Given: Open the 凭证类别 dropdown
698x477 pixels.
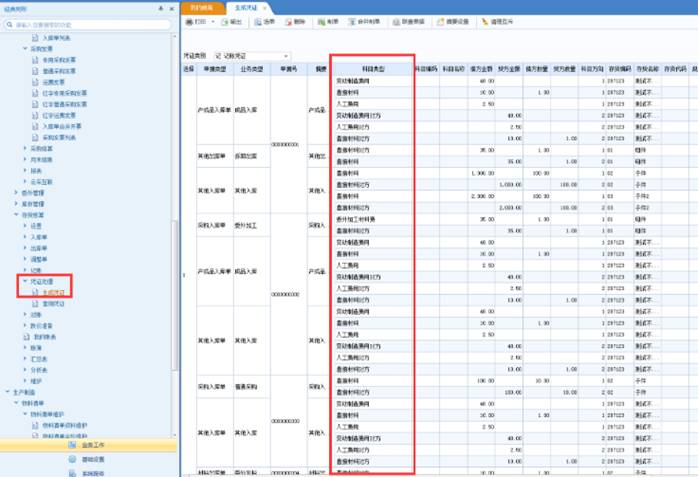Looking at the screenshot, I should [286, 56].
